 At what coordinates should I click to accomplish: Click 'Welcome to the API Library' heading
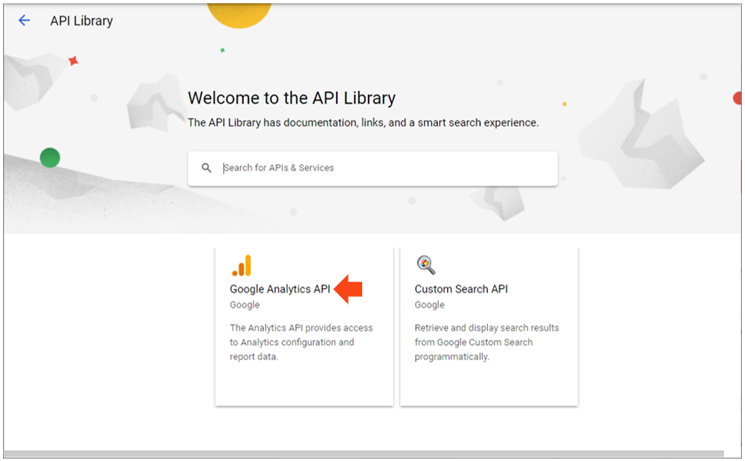pyautogui.click(x=292, y=98)
